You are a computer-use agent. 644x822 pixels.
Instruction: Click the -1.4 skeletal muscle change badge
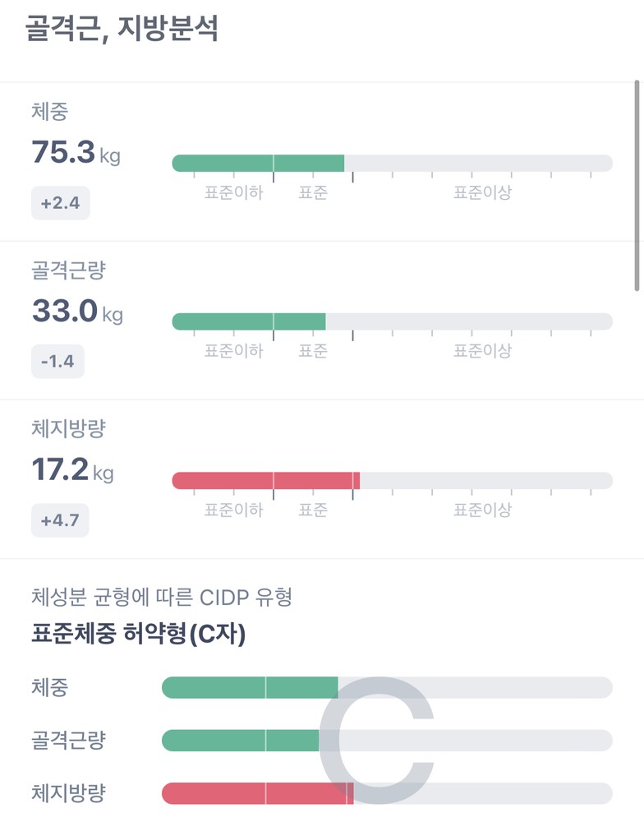coord(57,362)
